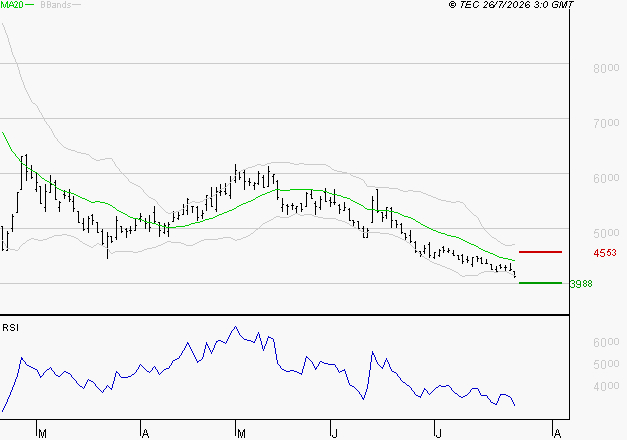
Task: Click the RSI 6000 axis label
Action: (x=606, y=342)
